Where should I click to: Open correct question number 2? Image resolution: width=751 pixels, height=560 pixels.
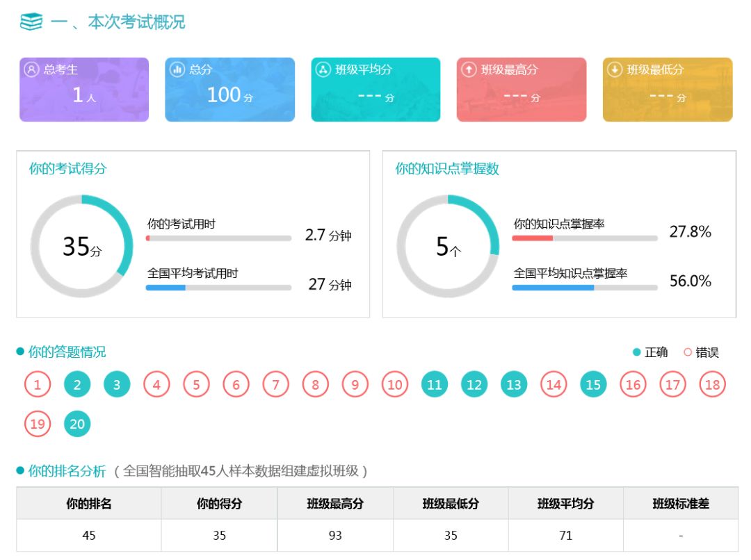click(77, 384)
